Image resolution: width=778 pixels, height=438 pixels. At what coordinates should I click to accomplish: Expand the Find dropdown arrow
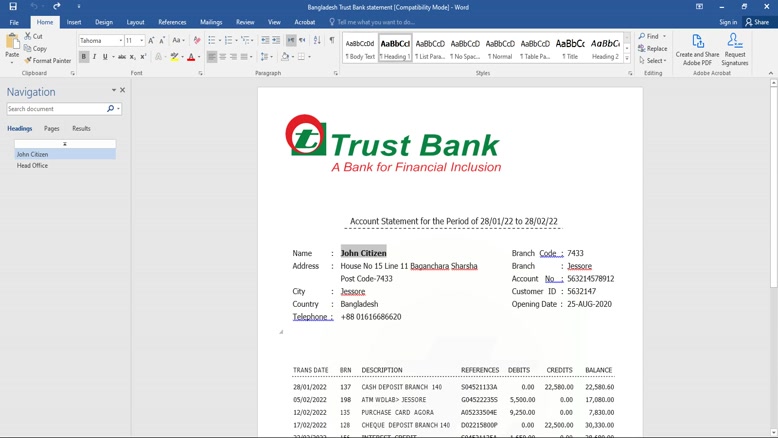coord(664,37)
